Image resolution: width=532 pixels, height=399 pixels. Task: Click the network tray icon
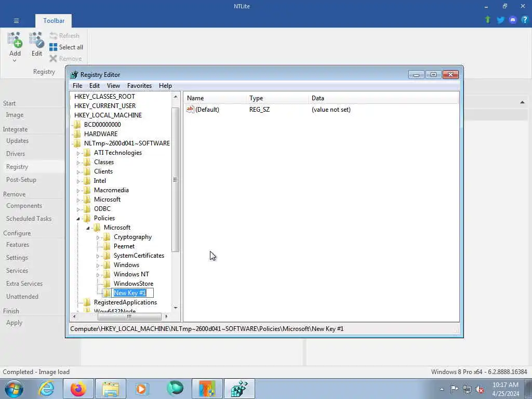tap(467, 389)
